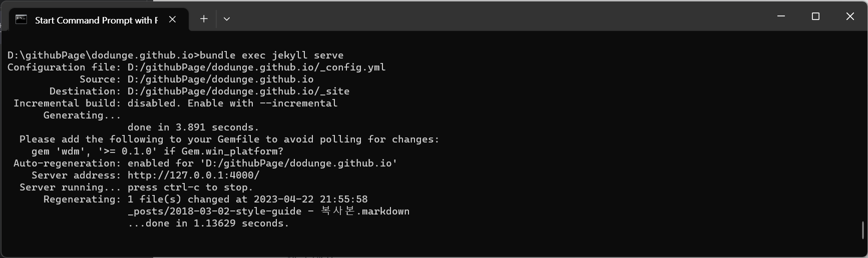Click the 'press ctrl-c to stop.' text
This screenshot has width=868, height=258.
(190, 187)
